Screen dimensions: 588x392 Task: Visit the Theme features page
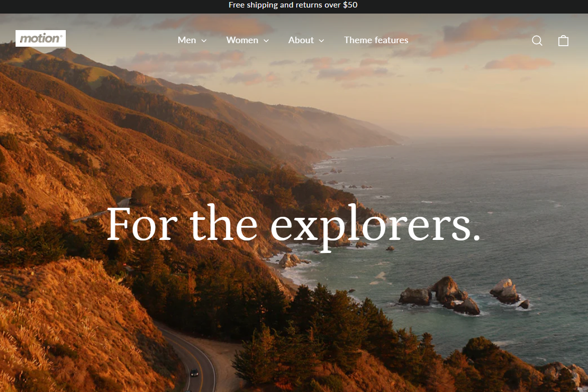tap(376, 40)
